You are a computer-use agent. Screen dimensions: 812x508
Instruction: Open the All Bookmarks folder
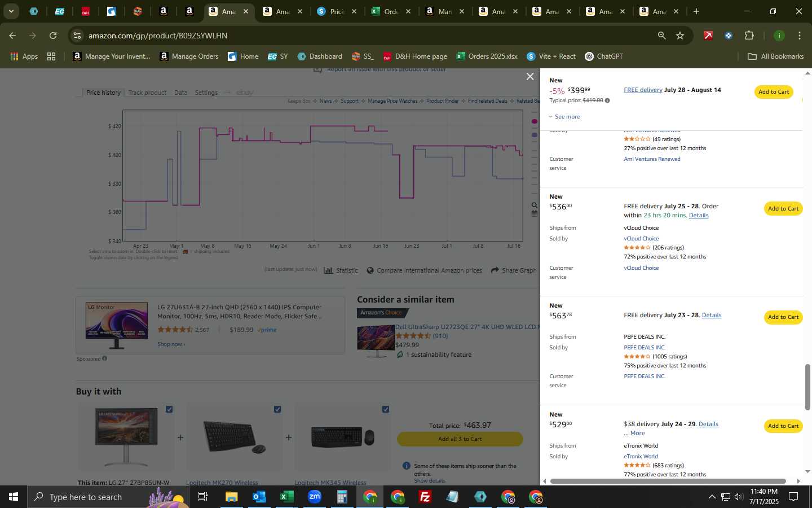pyautogui.click(x=775, y=56)
